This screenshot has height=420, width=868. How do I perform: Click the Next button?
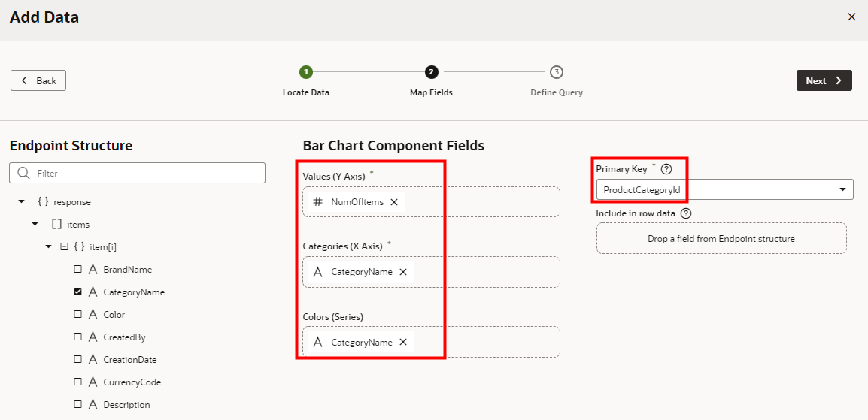point(824,80)
